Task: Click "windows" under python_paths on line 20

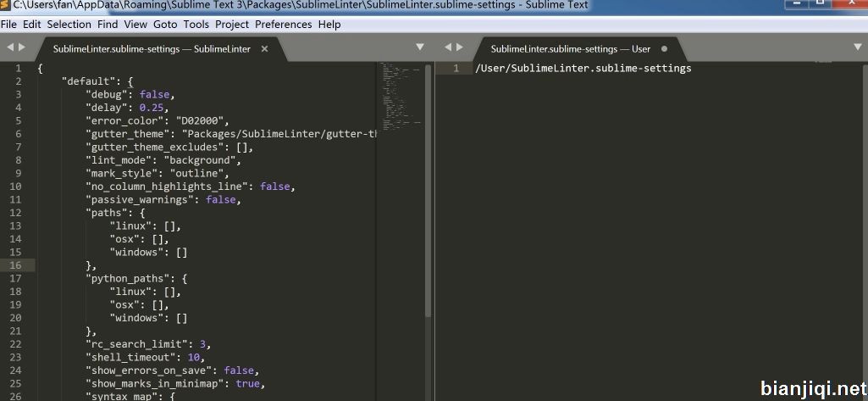Action: (136, 318)
